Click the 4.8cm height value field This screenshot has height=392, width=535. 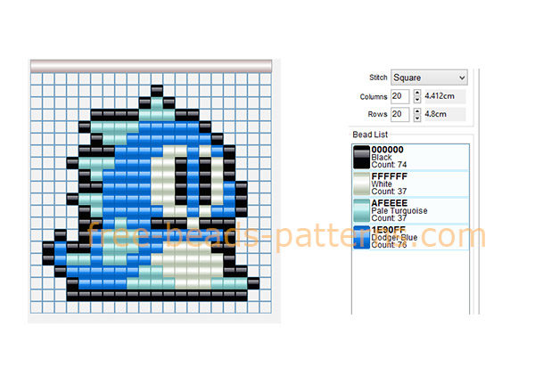coord(445,114)
